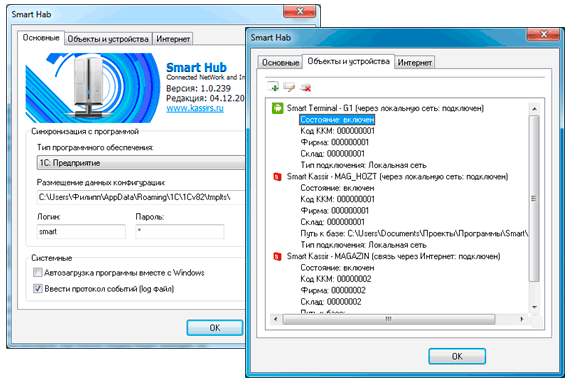The height and width of the screenshot is (383, 570).
Task: Click the Пароль password field
Action: pyautogui.click(x=180, y=231)
